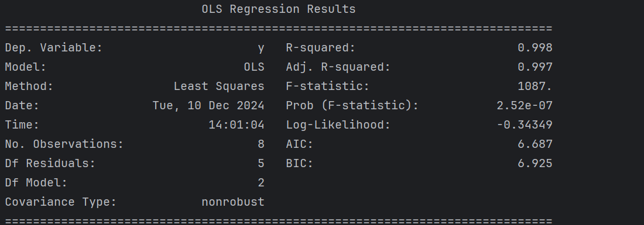Click the Df Residuals value 5

(261, 163)
